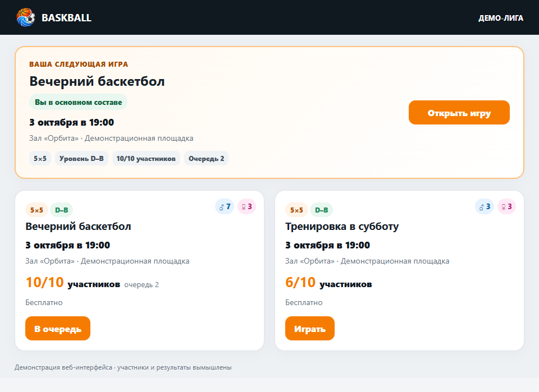This screenshot has width=539, height=392.
Task: Open the Тренировка в субботу card title
Action: (342, 227)
